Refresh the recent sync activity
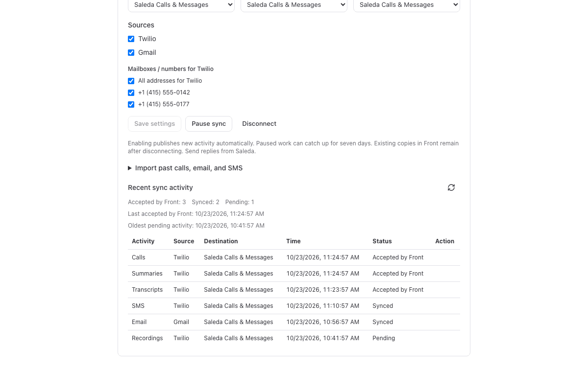Screen dimensions: 588x372 point(451,187)
